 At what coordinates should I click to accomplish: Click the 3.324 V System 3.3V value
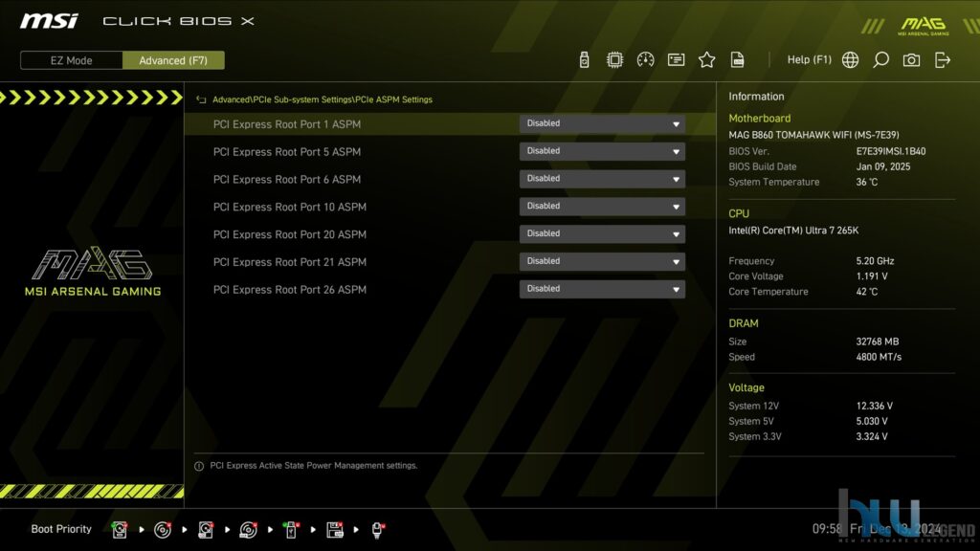[872, 436]
